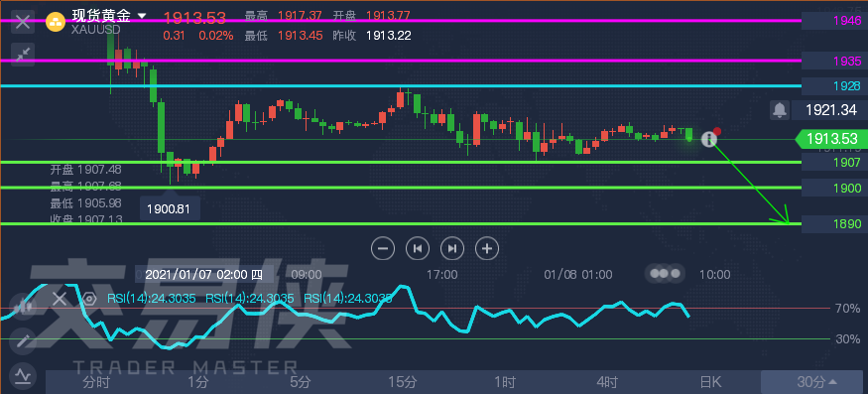The image size is (868, 394).
Task: Open the indicator line chart icon at the bottom left
Action: pyautogui.click(x=23, y=376)
